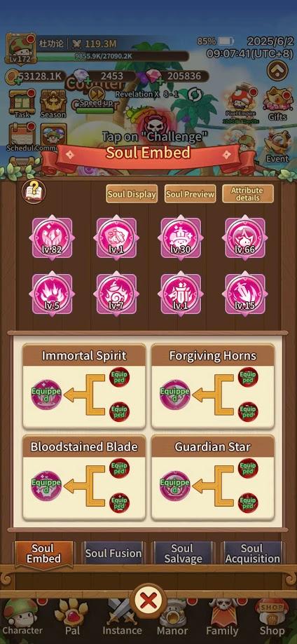Viewport: 297px width, 644px height.
Task: Expand the top-right up-arrow collapse button
Action: tap(277, 71)
